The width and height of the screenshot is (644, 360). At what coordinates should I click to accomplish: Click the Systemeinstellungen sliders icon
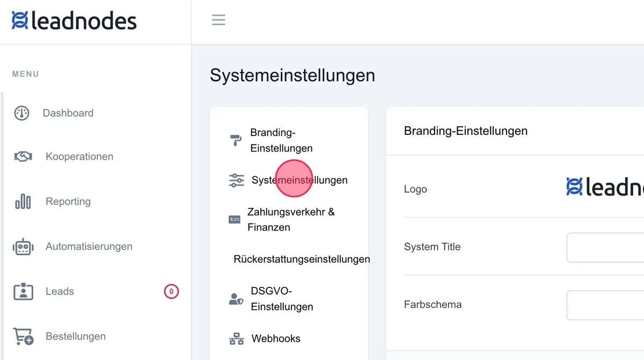pyautogui.click(x=237, y=181)
